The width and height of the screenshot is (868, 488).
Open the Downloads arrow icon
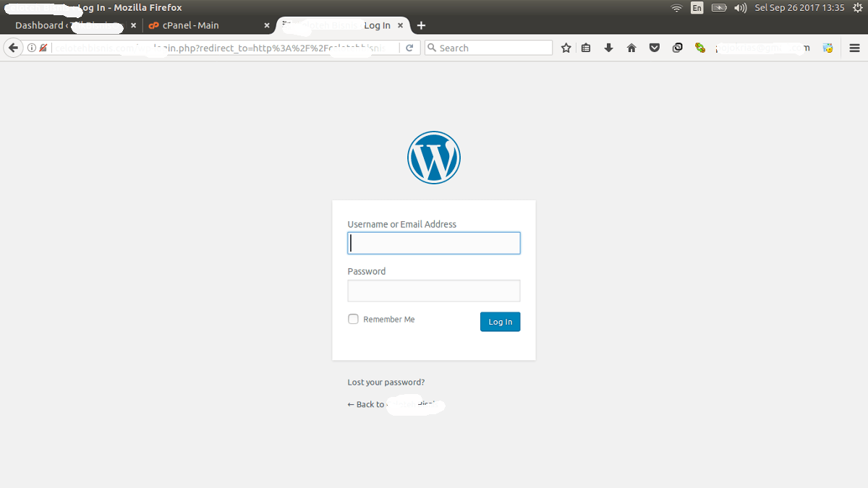[608, 48]
